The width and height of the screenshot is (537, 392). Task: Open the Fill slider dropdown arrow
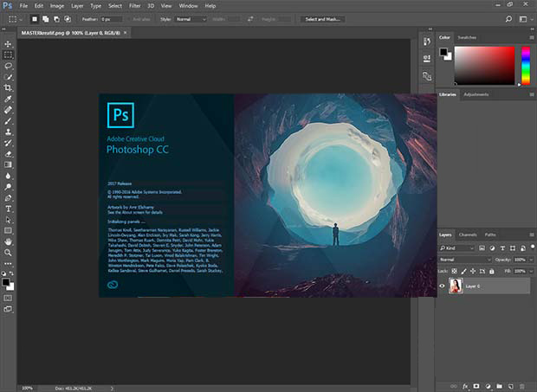click(531, 271)
